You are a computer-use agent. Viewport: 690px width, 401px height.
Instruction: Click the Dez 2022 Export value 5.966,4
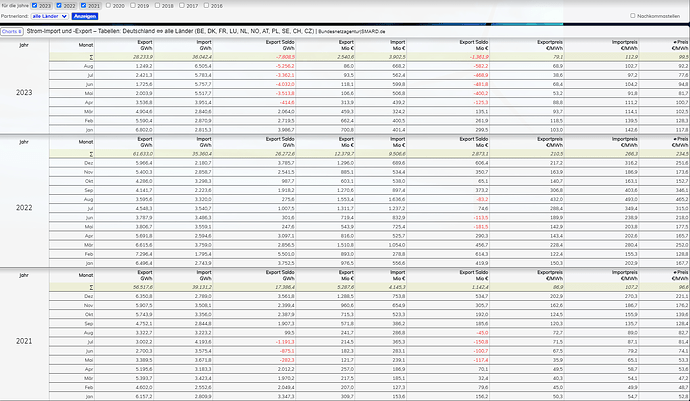click(144, 163)
